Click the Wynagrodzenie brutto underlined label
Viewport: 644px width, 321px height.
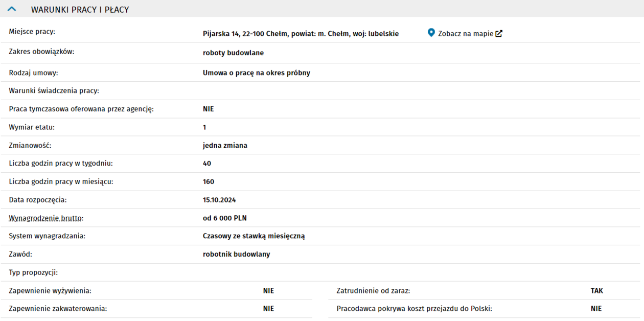(x=46, y=218)
